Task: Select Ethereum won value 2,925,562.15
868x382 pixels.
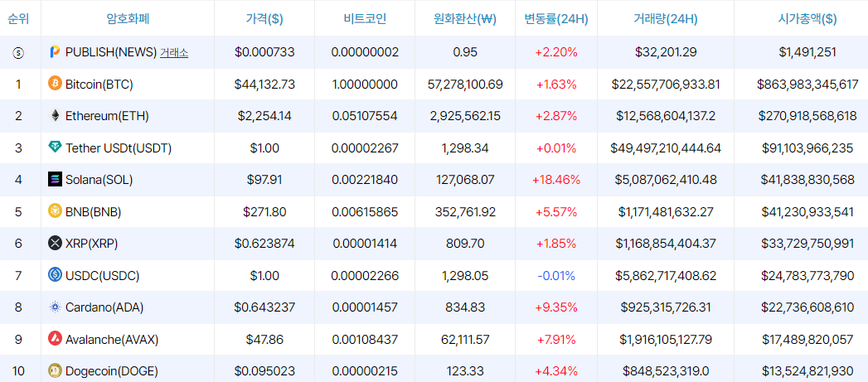Action: tap(465, 116)
